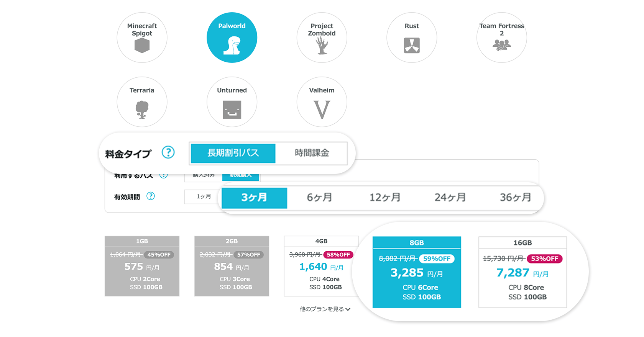Screen dimensions: 644x337
Task: Select the Valheim game icon
Action: (322, 102)
